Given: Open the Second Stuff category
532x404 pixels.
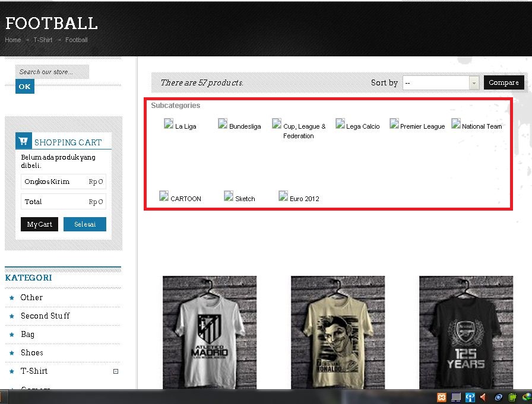Looking at the screenshot, I should coord(45,316).
